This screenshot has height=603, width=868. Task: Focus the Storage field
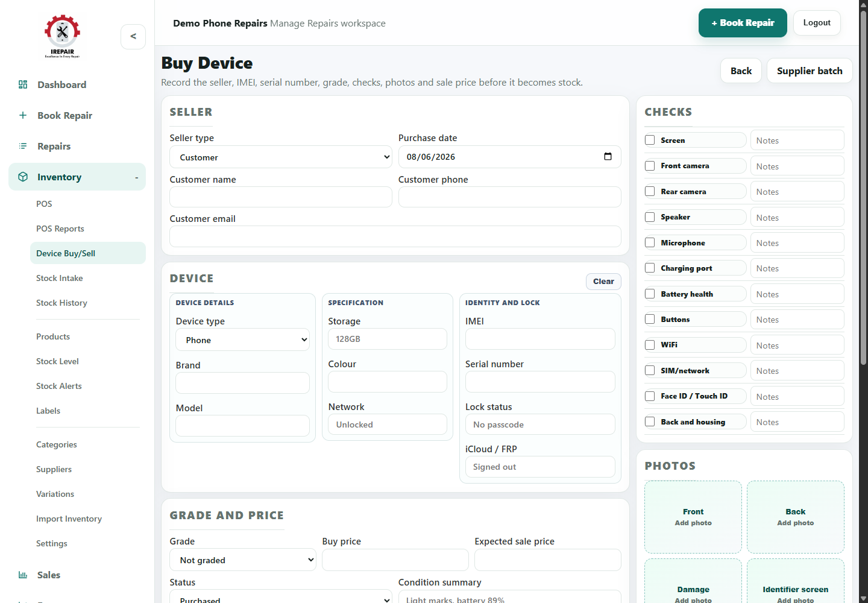click(x=388, y=339)
